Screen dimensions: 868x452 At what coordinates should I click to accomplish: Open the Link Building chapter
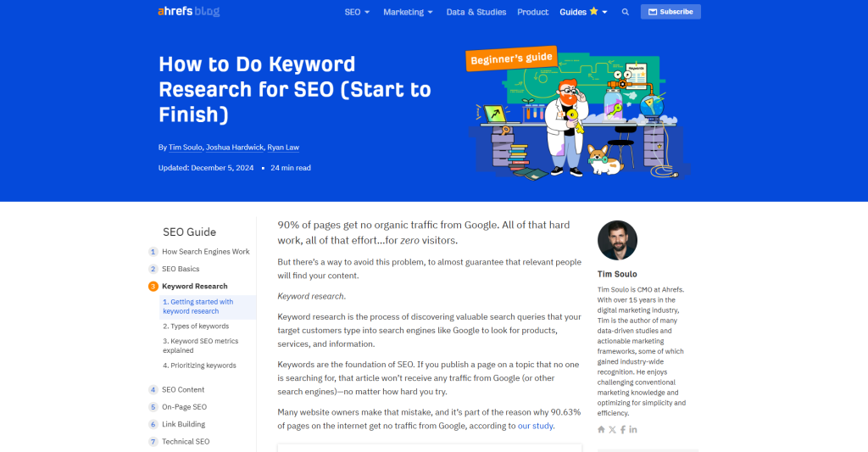[x=183, y=424]
